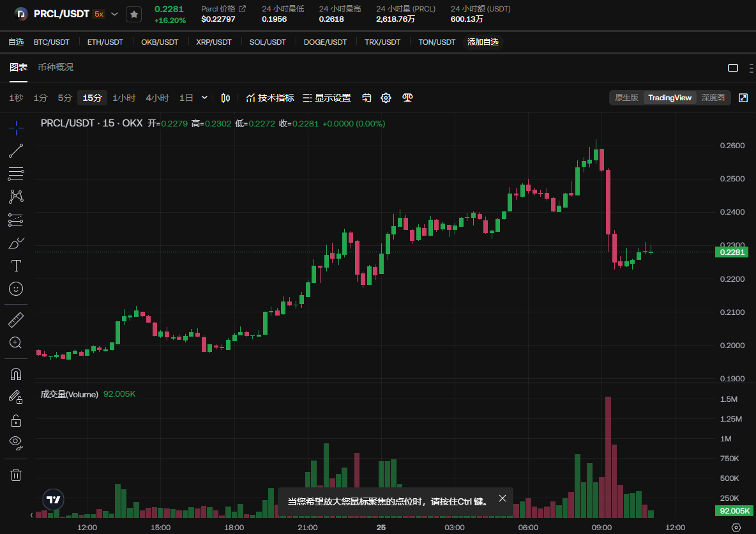Select the trend line drawing tool
The width and height of the screenshot is (756, 534).
pos(16,151)
